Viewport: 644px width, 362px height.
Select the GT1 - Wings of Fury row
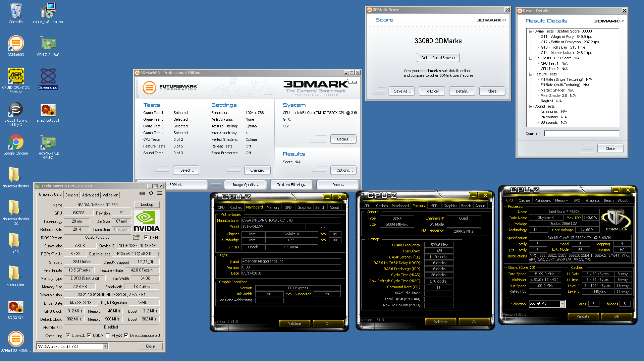[x=566, y=37]
